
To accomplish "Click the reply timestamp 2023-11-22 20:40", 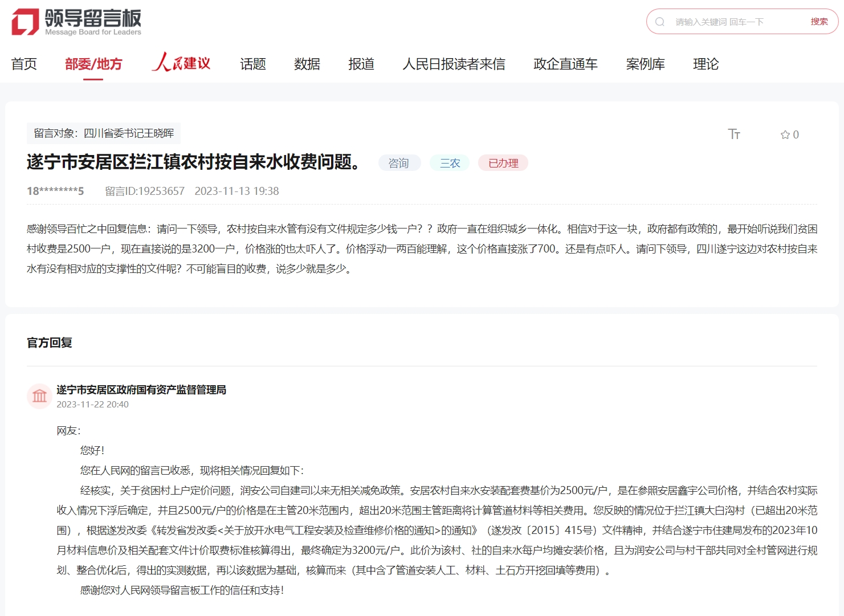I will click(92, 404).
